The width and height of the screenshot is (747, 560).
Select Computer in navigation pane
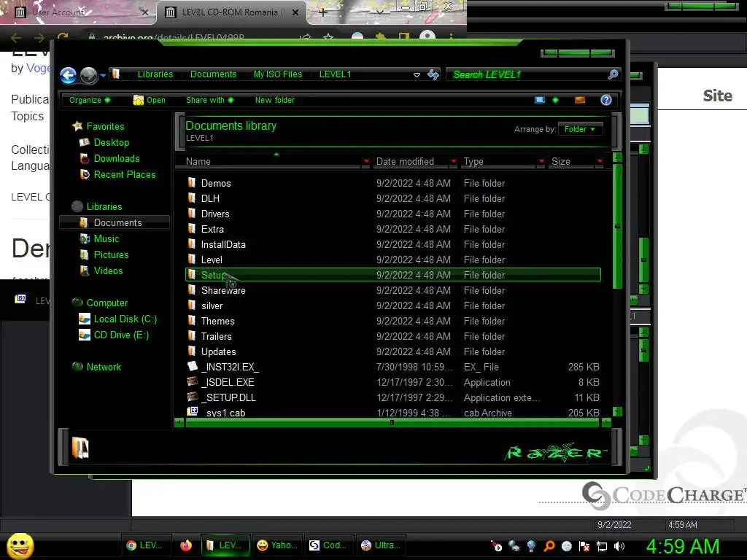click(107, 303)
